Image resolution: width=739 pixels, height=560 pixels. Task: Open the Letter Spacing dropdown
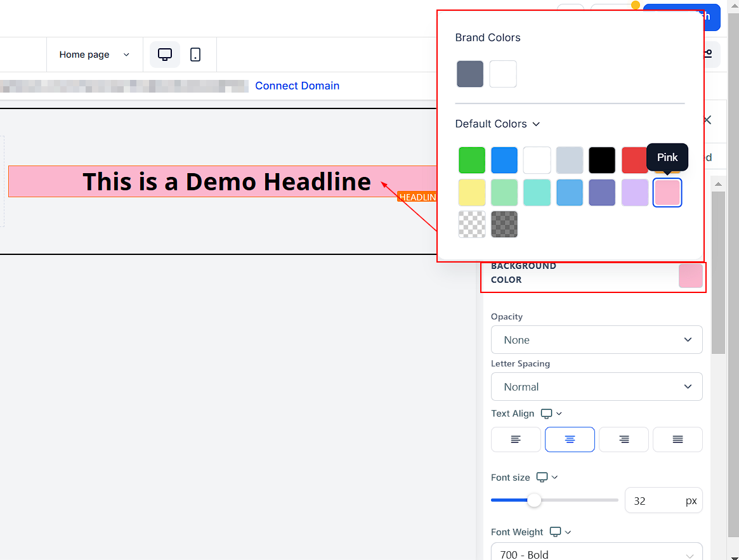click(597, 386)
